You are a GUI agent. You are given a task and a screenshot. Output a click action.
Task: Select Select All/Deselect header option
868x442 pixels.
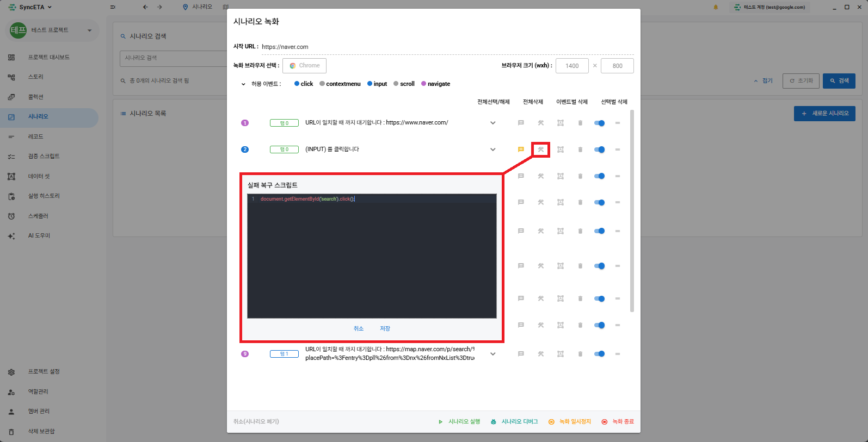[x=493, y=102]
